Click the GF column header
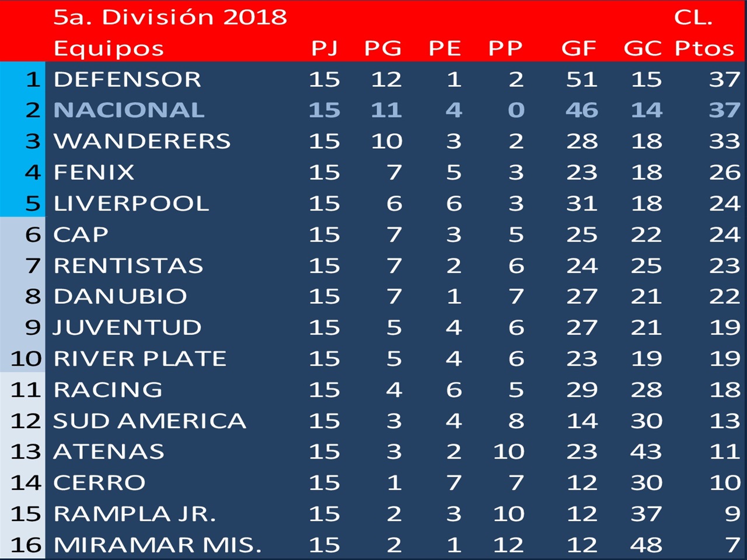Image resolution: width=747 pixels, height=560 pixels. pyautogui.click(x=579, y=48)
